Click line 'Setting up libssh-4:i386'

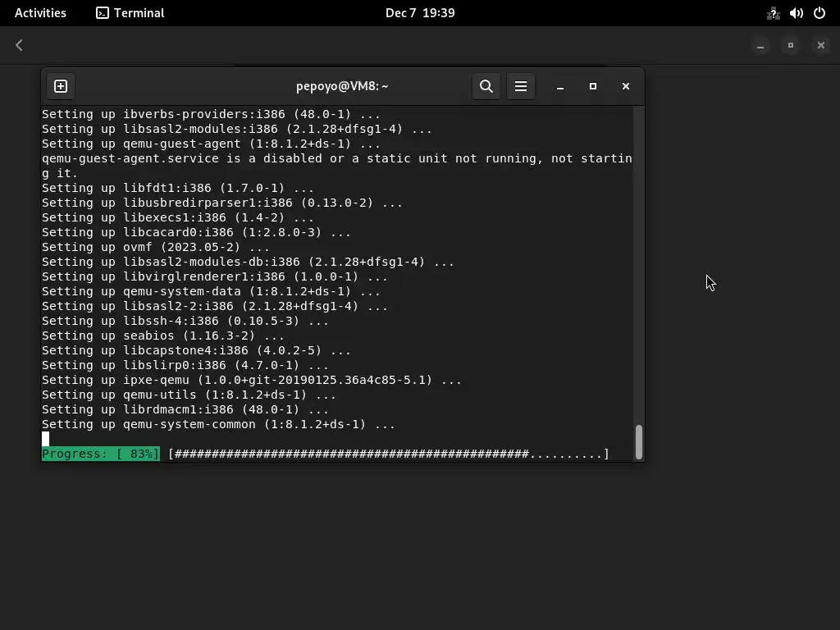(x=185, y=321)
